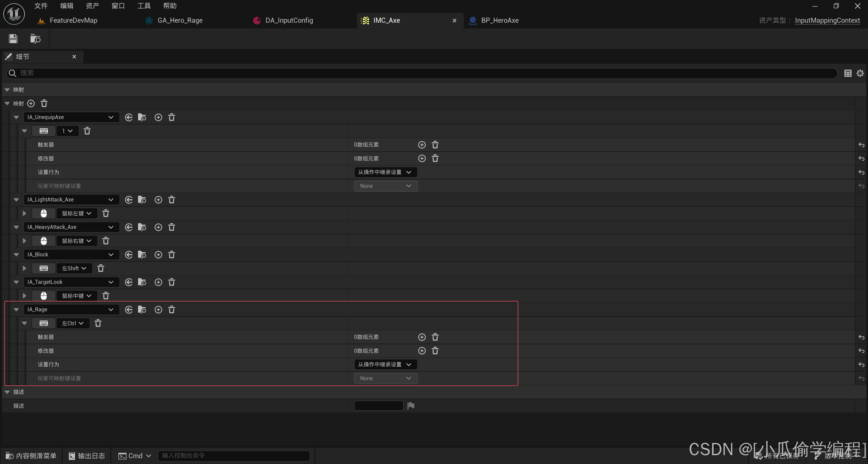The height and width of the screenshot is (464, 868).
Task: Browse to asset in Content Browser toolbar icon
Action: [x=35, y=39]
